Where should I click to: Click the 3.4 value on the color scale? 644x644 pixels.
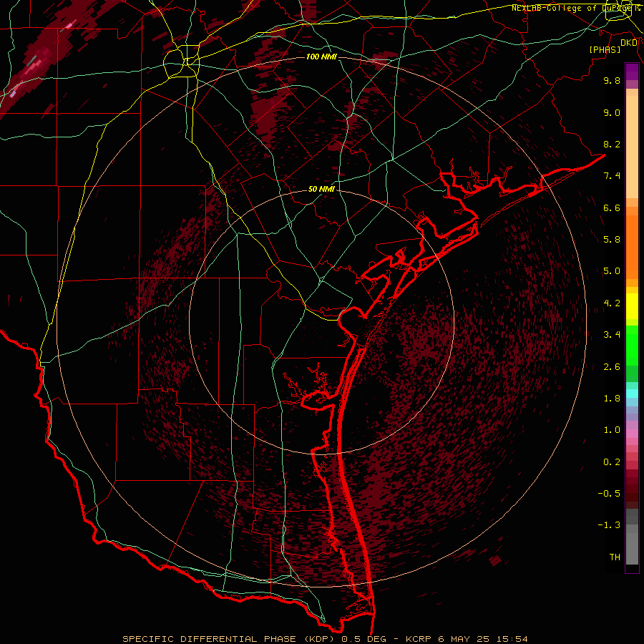tap(612, 335)
